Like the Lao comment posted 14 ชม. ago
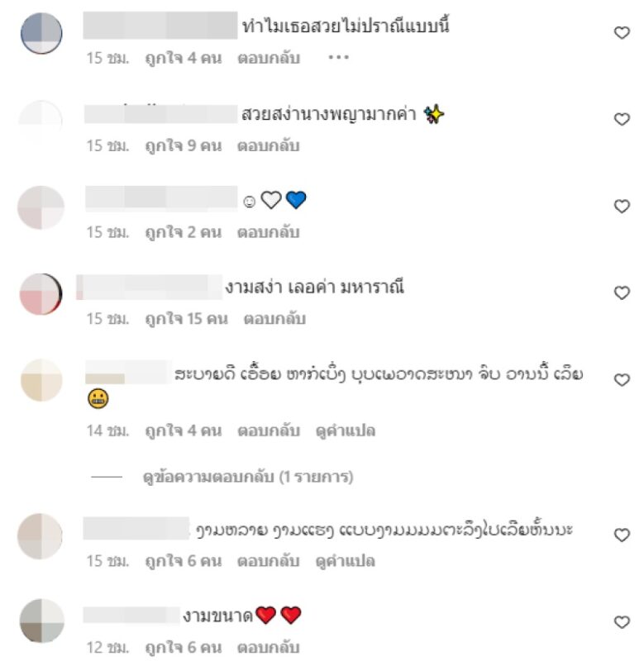This screenshot has height=661, width=644. pos(622,380)
